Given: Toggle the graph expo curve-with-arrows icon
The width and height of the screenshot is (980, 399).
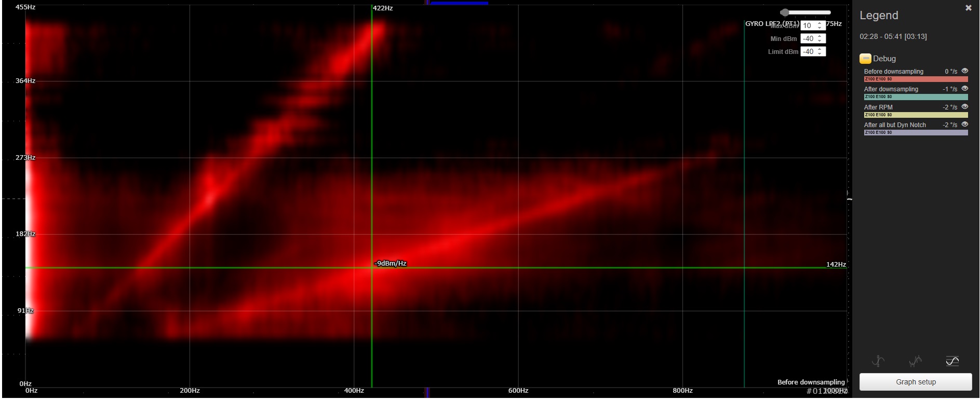Looking at the screenshot, I should click(x=878, y=361).
